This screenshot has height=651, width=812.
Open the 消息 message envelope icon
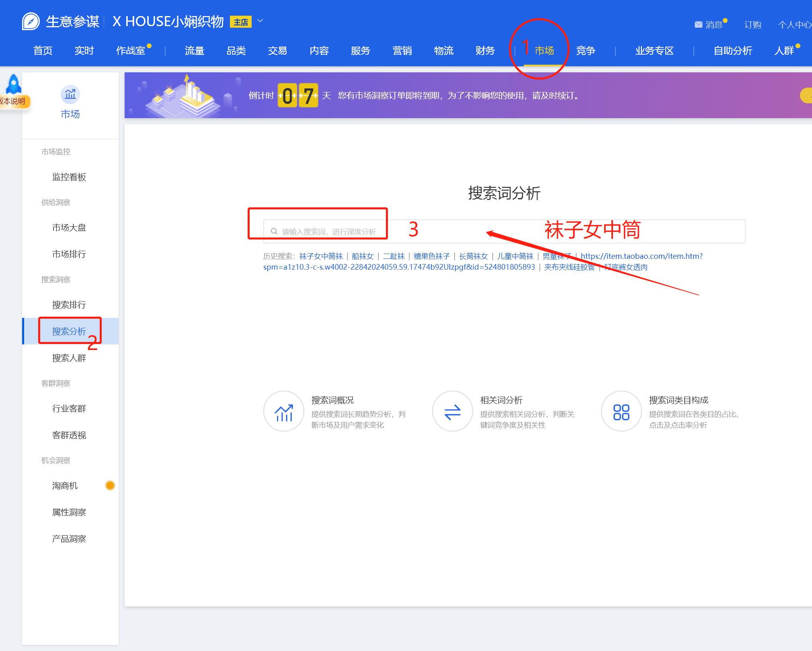pyautogui.click(x=698, y=24)
